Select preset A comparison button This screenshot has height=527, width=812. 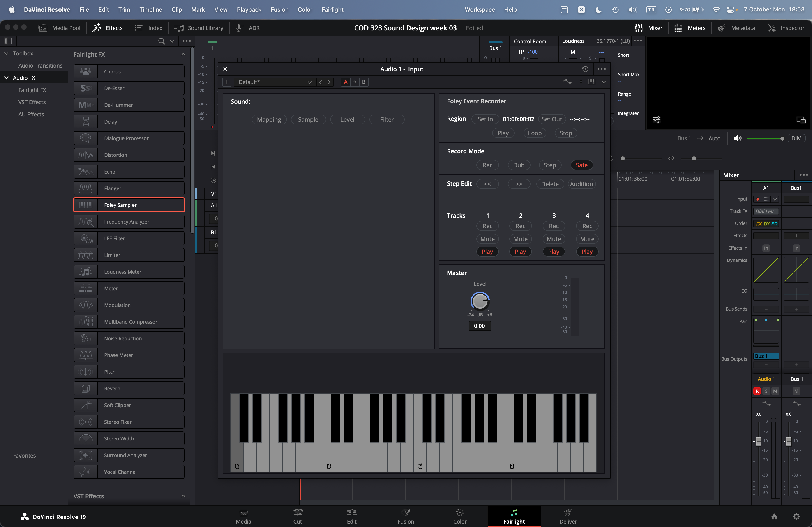point(346,82)
